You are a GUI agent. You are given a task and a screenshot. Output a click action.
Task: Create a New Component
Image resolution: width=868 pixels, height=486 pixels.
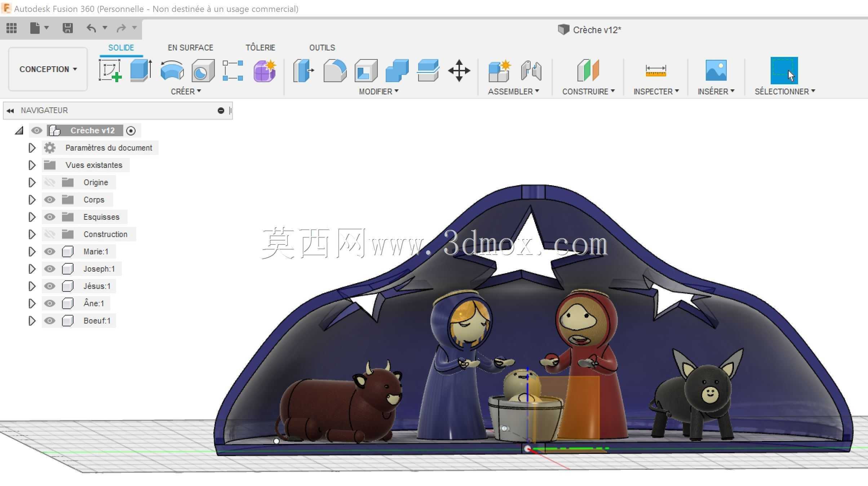click(x=499, y=71)
